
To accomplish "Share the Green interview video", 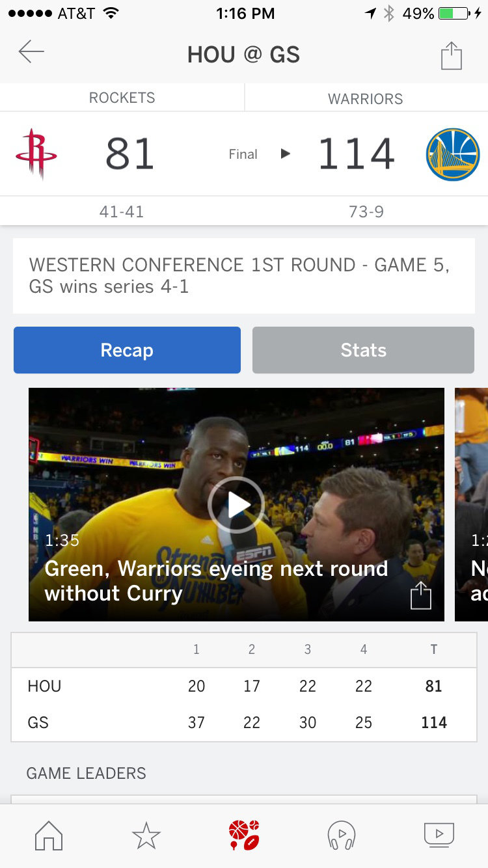I will [421, 595].
